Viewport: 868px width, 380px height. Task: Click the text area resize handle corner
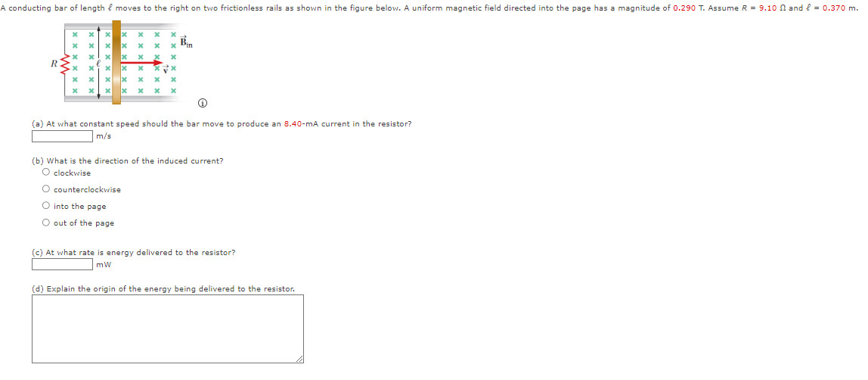[300, 360]
